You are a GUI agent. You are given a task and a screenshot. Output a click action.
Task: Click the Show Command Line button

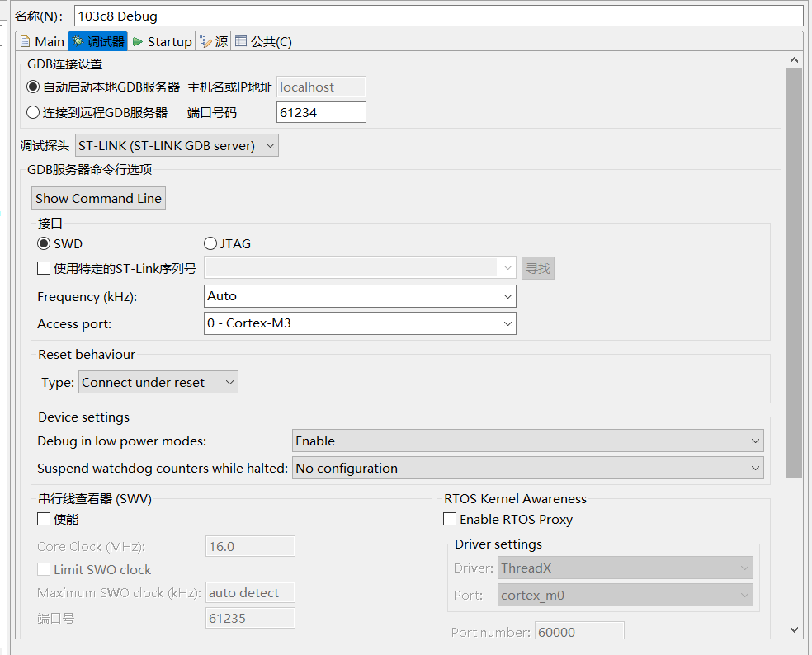pyautogui.click(x=98, y=198)
